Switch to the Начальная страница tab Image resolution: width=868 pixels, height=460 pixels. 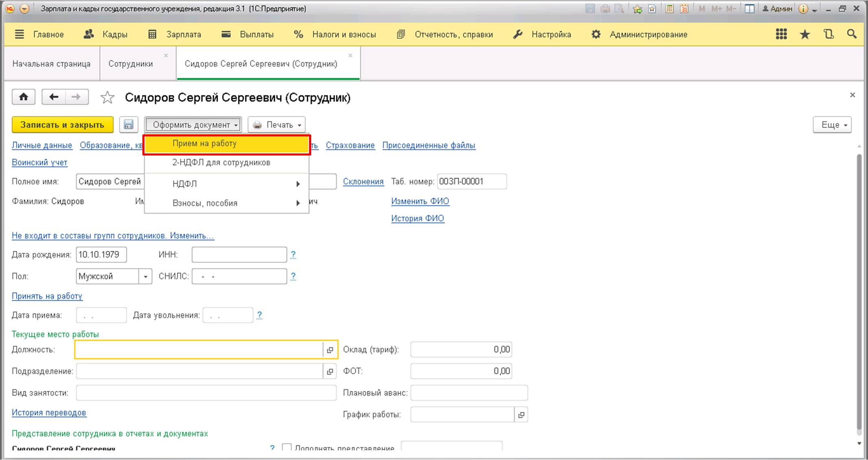coord(52,64)
